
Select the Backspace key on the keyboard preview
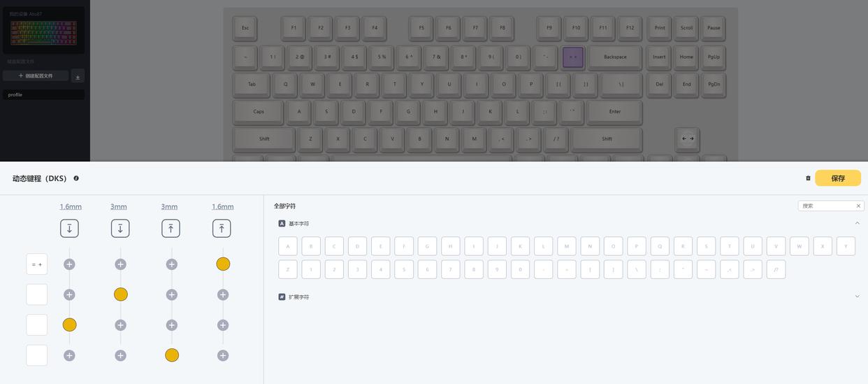[x=615, y=57]
